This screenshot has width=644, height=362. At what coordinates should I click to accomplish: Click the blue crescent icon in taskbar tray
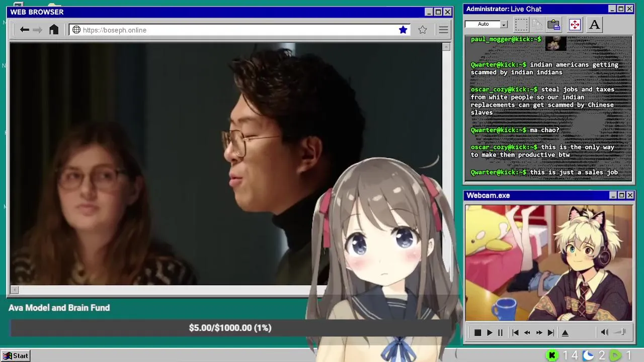(588, 355)
